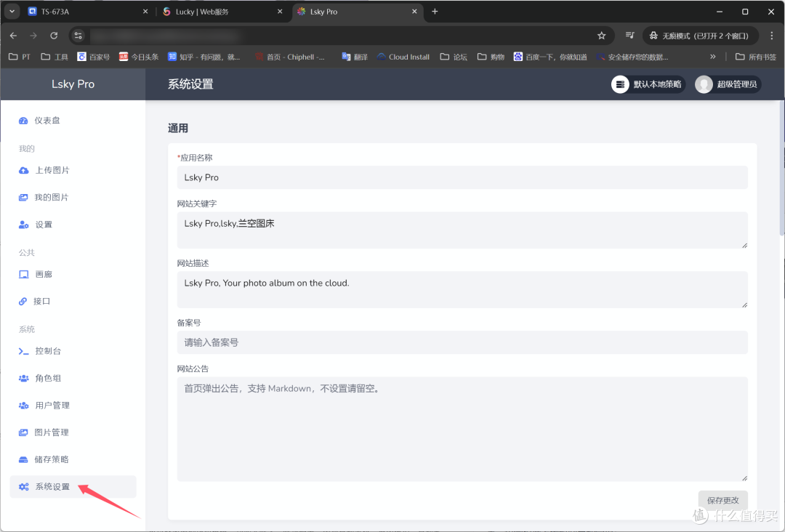Click the 网站描述 text area
This screenshot has height=532, width=785.
(x=462, y=290)
